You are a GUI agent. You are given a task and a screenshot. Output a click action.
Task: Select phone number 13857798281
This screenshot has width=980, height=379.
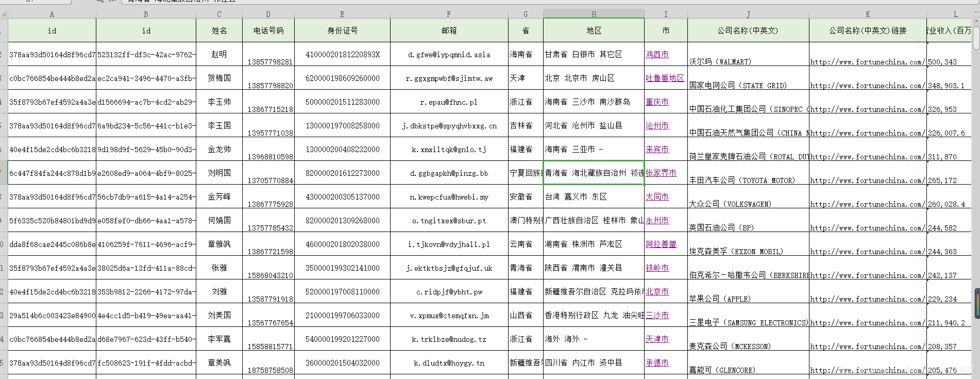coord(268,54)
